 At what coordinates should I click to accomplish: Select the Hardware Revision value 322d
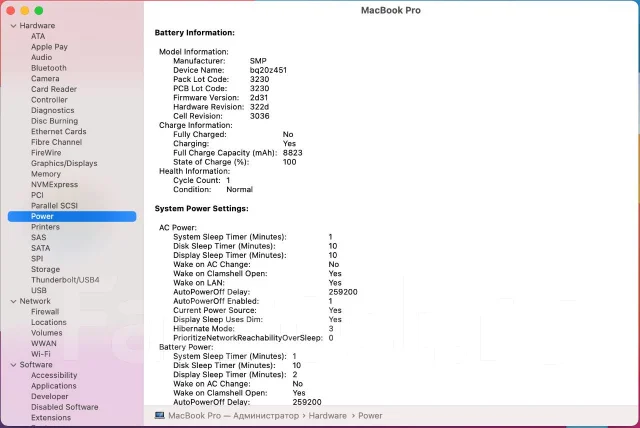259,107
